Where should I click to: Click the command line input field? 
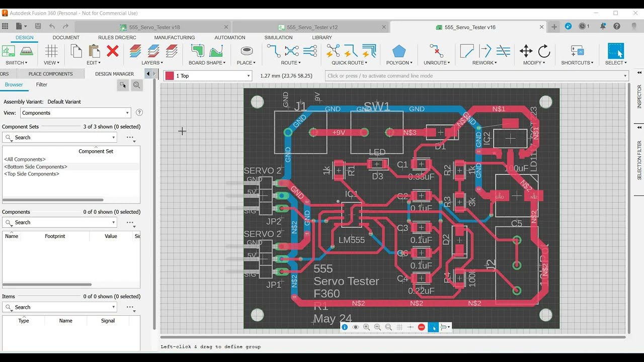point(476,76)
